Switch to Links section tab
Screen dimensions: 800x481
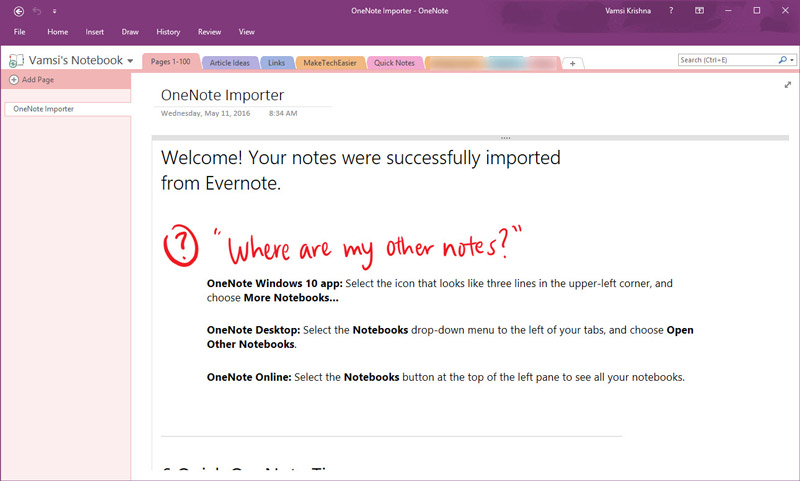point(277,63)
